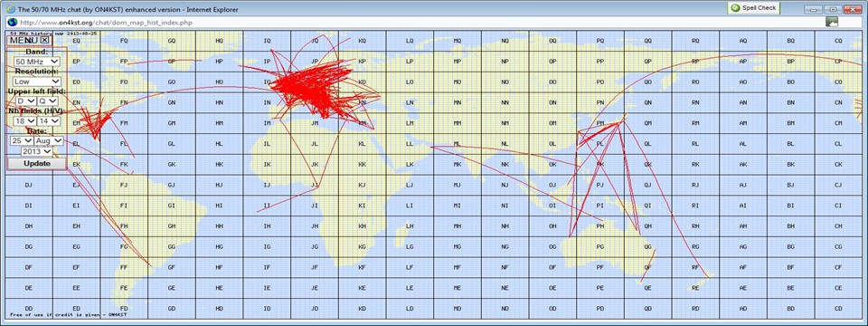Click the green Spell Check checkmark icon

point(734,8)
